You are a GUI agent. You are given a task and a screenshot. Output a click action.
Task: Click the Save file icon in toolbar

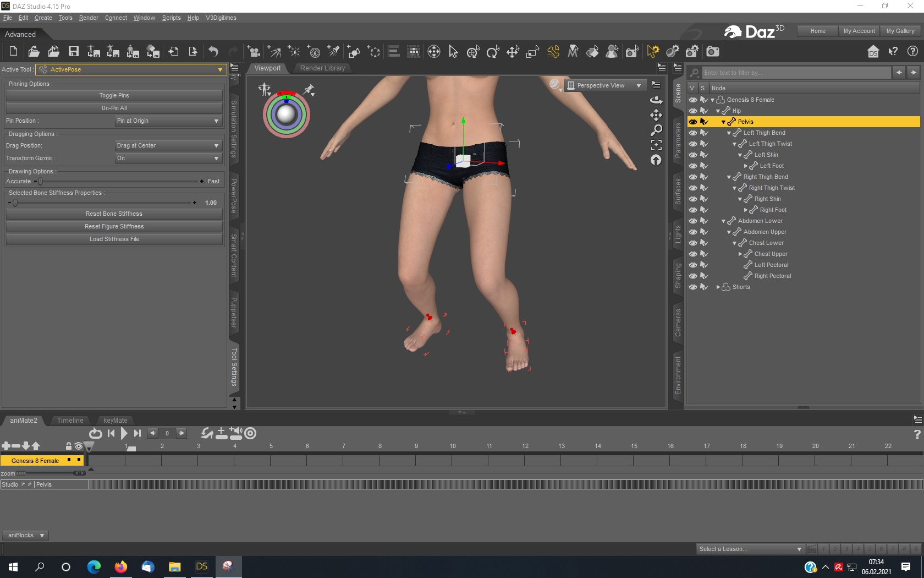click(x=73, y=52)
